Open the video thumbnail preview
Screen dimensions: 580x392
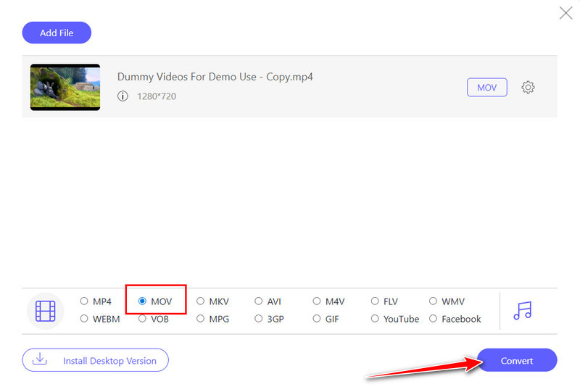point(65,87)
